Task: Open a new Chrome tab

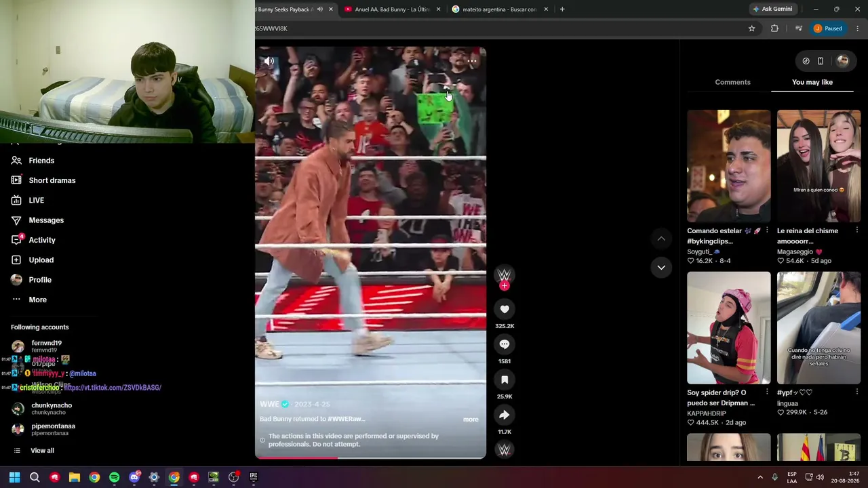Action: pos(562,9)
